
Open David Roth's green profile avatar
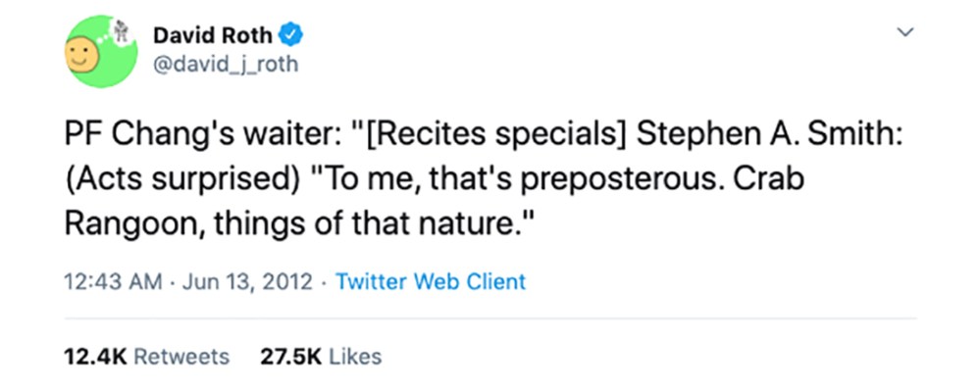click(x=101, y=51)
